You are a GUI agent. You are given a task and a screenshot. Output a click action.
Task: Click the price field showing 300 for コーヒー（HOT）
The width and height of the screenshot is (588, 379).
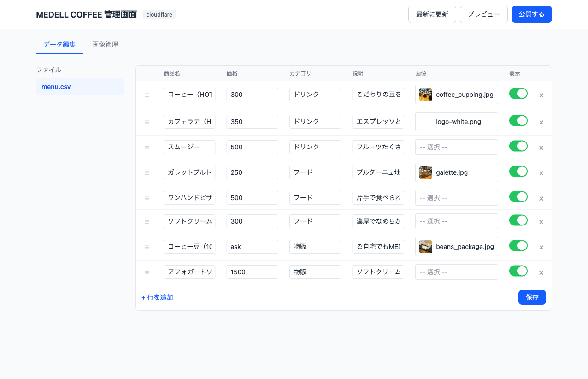click(x=252, y=95)
